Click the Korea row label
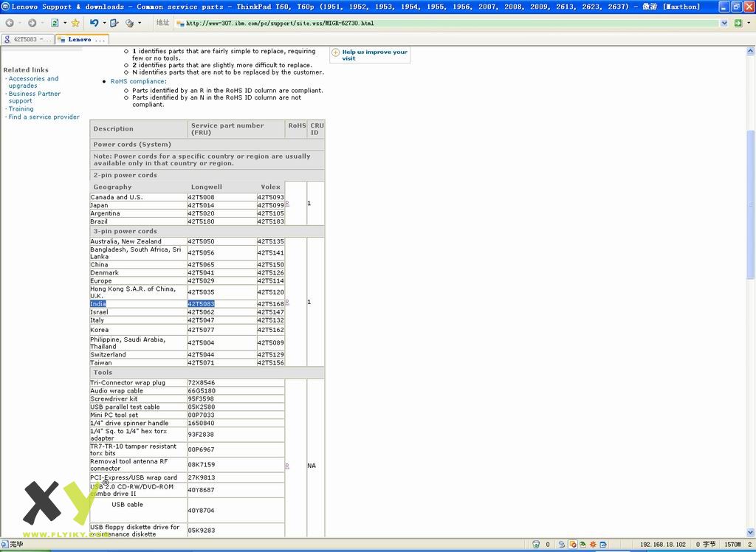This screenshot has width=756, height=552. 100,330
